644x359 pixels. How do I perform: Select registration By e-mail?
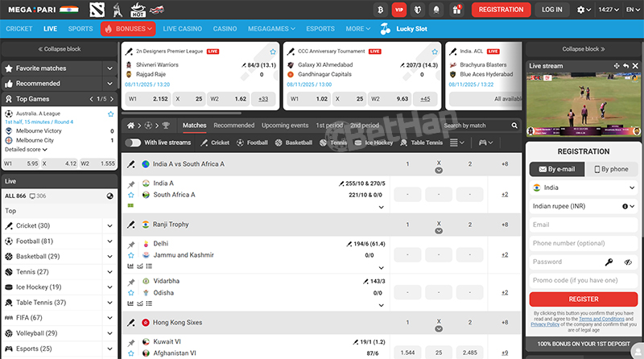(556, 169)
